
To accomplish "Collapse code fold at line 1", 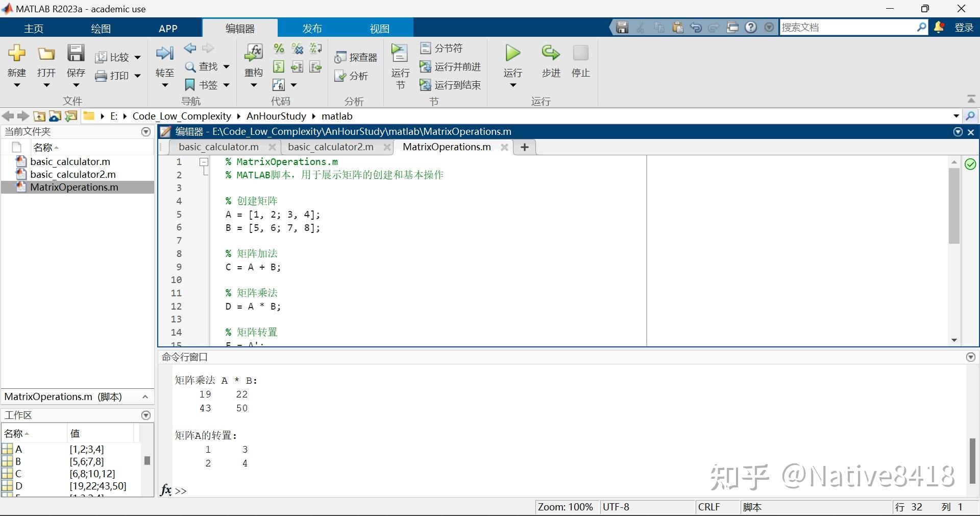I will 203,162.
